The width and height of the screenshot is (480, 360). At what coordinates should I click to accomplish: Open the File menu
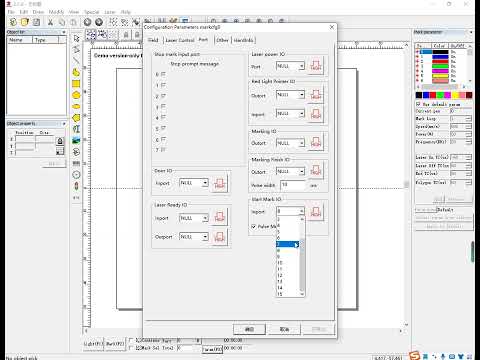click(x=11, y=12)
